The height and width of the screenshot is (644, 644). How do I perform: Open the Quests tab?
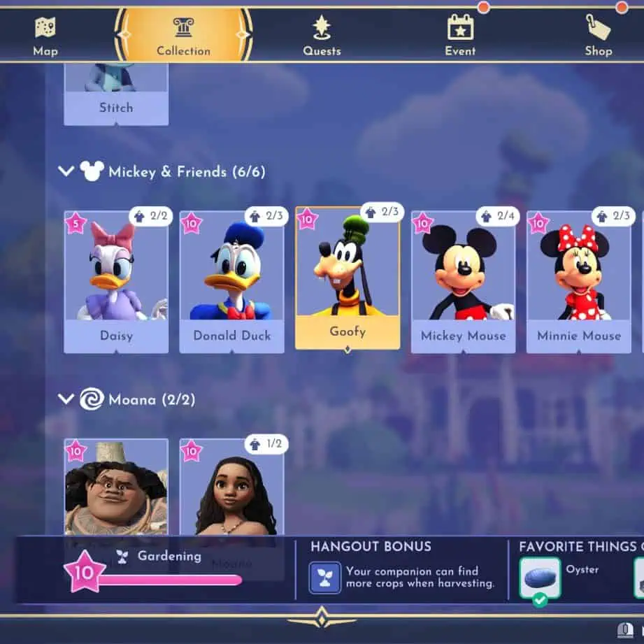point(322,36)
